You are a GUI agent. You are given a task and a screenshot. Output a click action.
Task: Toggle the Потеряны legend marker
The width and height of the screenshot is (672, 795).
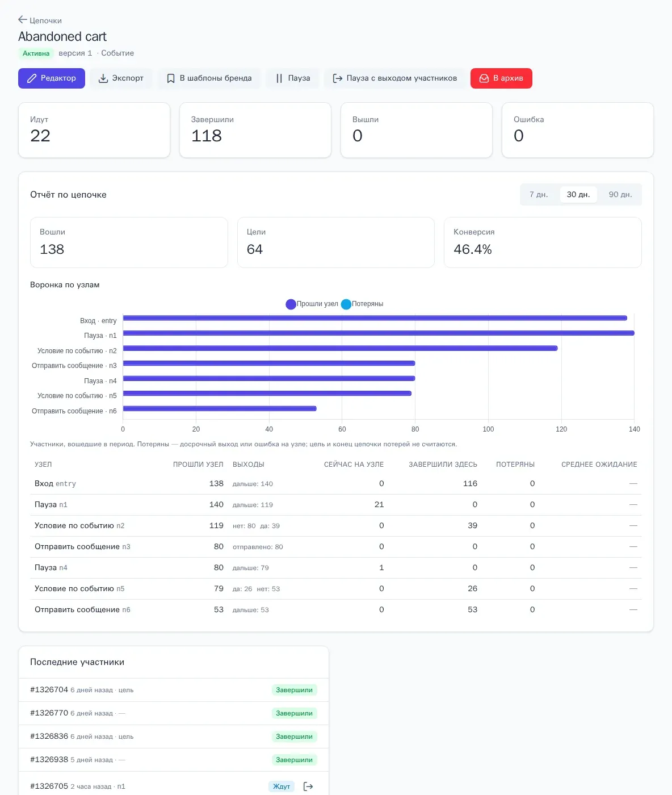(x=346, y=304)
